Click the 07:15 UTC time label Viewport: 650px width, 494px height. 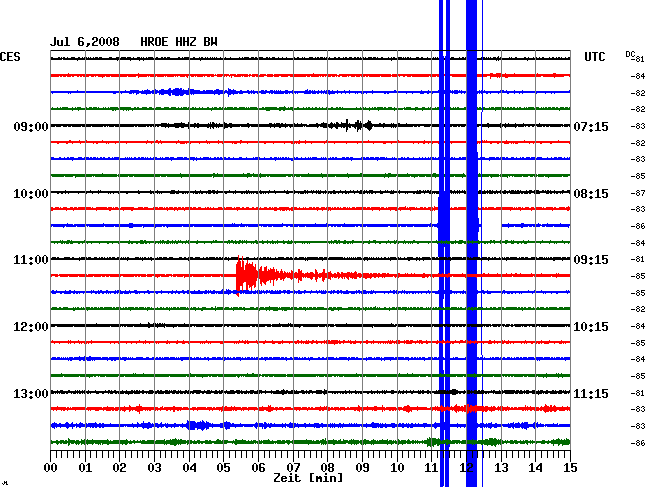591,126
